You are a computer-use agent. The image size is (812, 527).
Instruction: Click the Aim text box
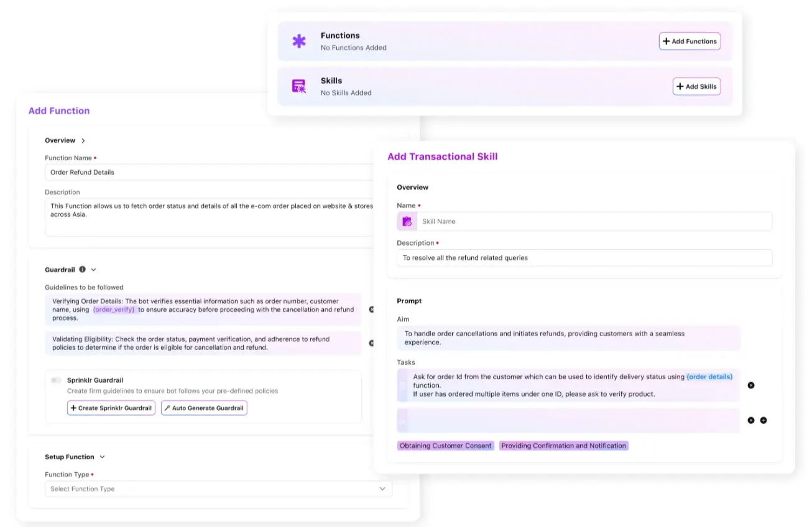(569, 338)
